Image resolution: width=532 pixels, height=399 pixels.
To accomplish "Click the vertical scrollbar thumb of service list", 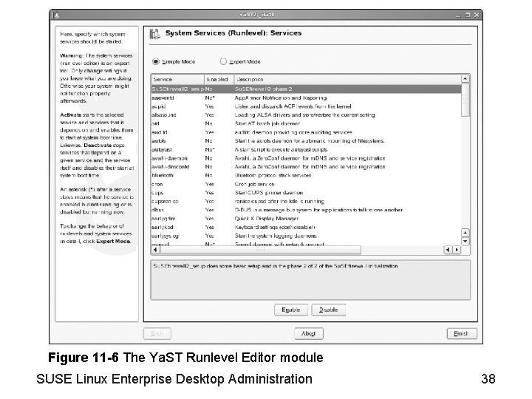I will pos(465,100).
